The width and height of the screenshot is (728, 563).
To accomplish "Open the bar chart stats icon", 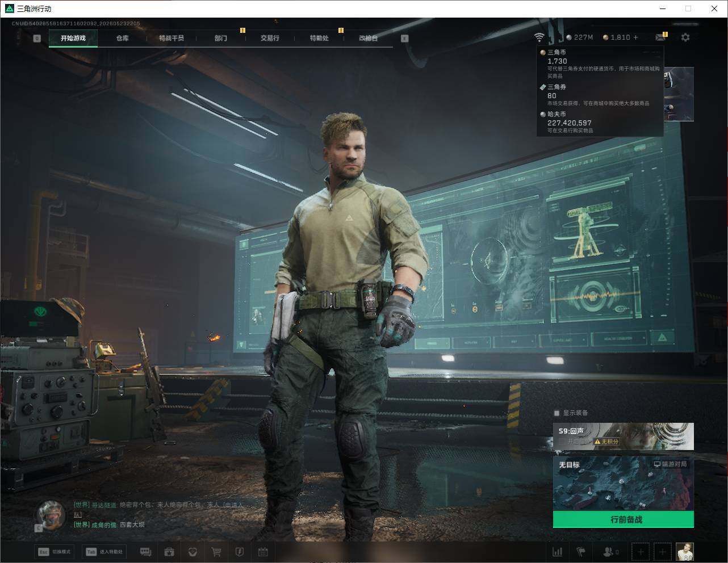I will click(558, 552).
